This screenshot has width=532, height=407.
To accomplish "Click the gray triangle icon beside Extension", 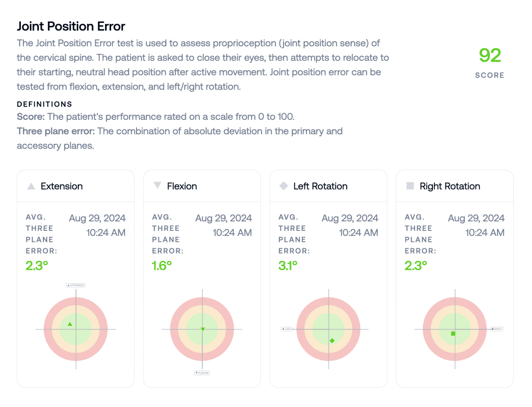I will click(x=31, y=186).
